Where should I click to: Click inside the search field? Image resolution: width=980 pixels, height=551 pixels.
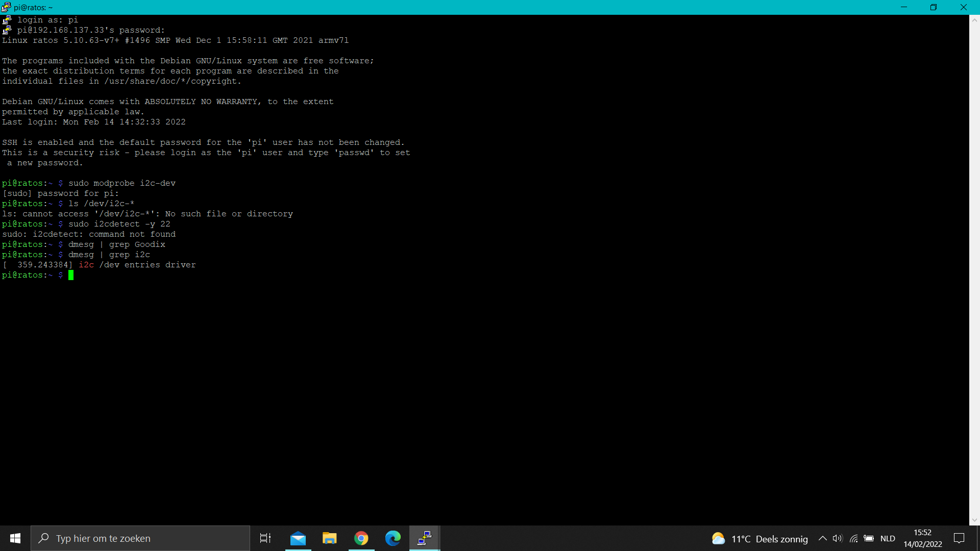click(x=140, y=538)
